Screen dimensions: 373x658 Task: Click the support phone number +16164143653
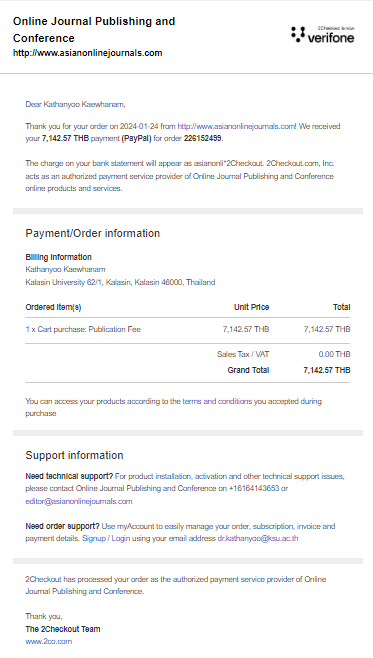tap(254, 488)
